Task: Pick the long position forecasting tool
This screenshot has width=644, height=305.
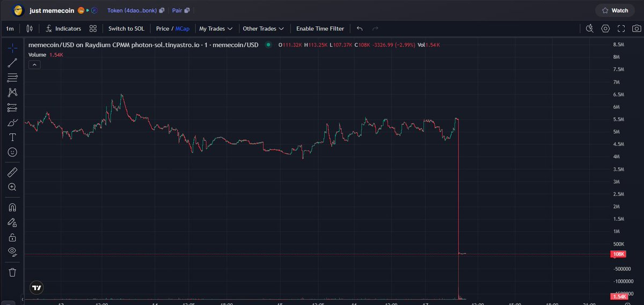Action: click(12, 108)
